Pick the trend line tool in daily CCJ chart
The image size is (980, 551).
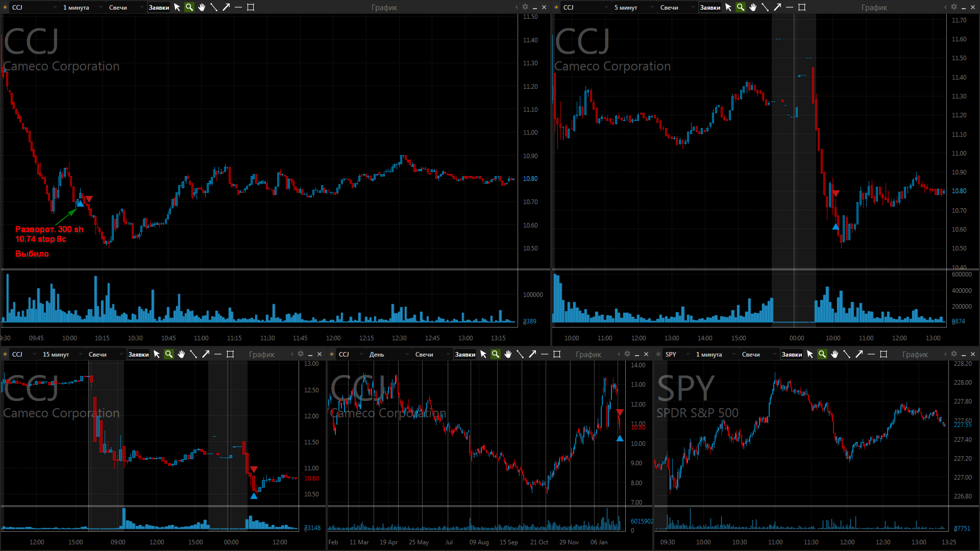pyautogui.click(x=520, y=354)
